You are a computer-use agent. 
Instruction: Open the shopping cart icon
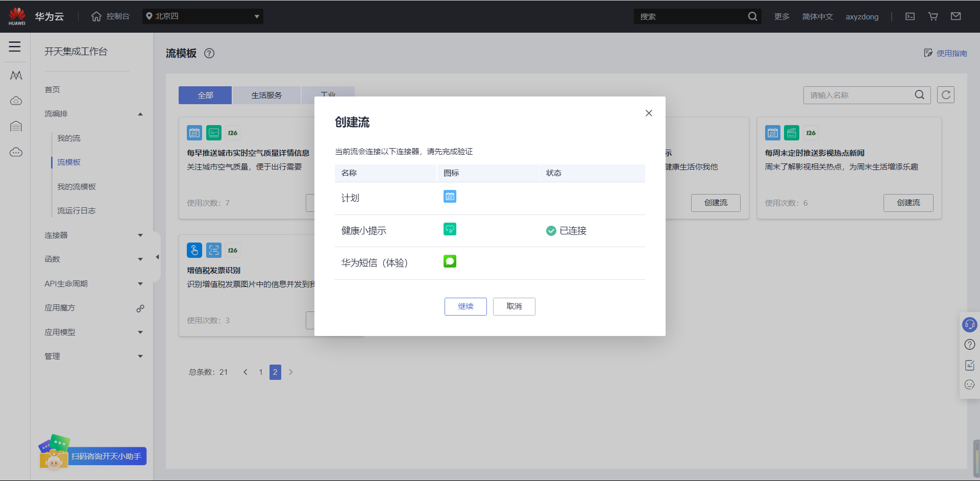click(933, 16)
